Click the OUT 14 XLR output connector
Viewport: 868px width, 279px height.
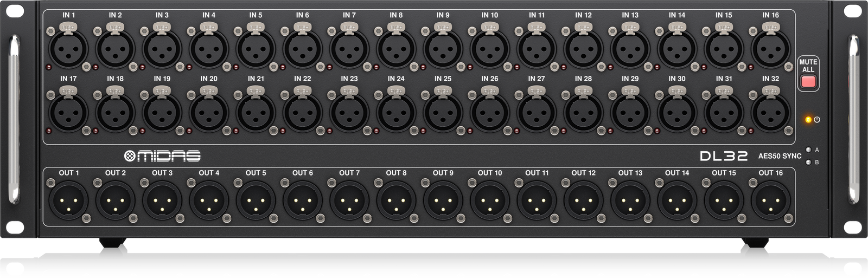click(x=677, y=200)
